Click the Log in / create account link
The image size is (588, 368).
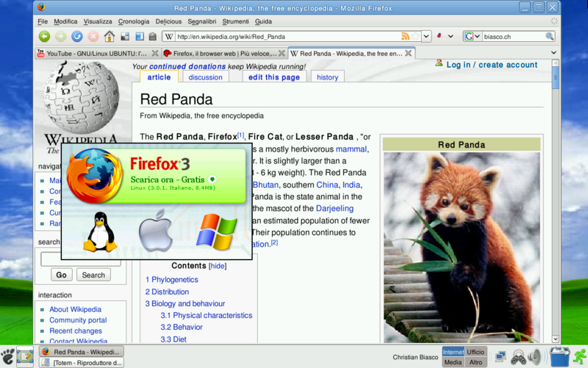[492, 65]
